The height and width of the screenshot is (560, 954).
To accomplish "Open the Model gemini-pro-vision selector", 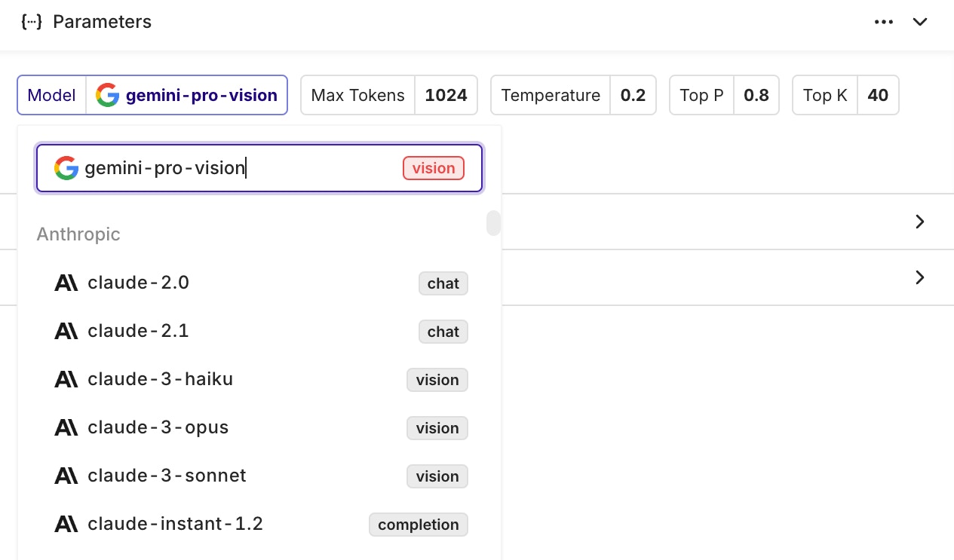I will pos(152,95).
